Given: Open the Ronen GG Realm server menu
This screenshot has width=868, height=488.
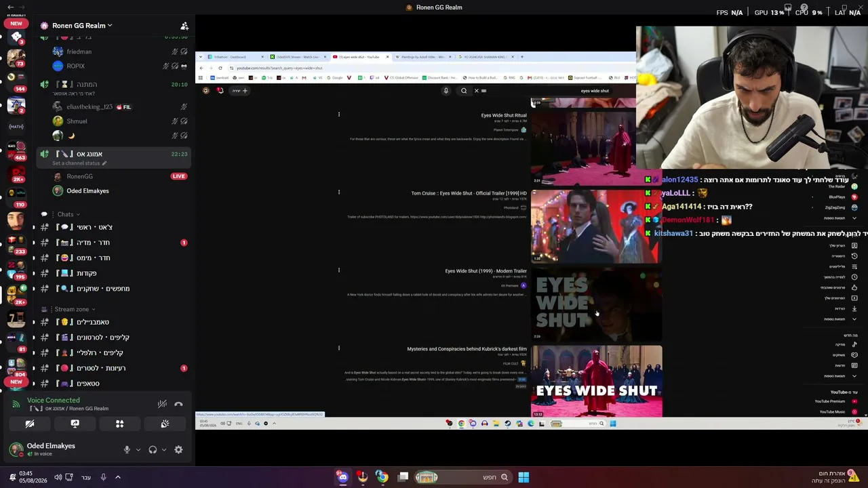Looking at the screenshot, I should coord(82,26).
